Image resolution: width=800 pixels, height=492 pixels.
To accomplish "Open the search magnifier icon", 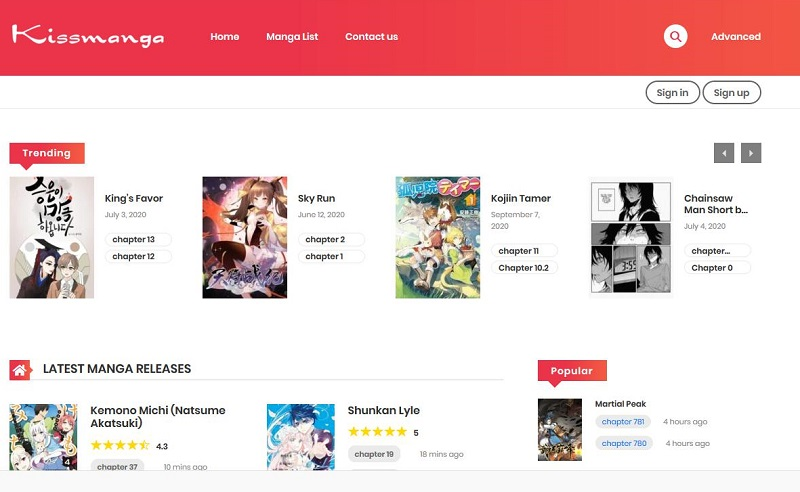I will pyautogui.click(x=675, y=36).
